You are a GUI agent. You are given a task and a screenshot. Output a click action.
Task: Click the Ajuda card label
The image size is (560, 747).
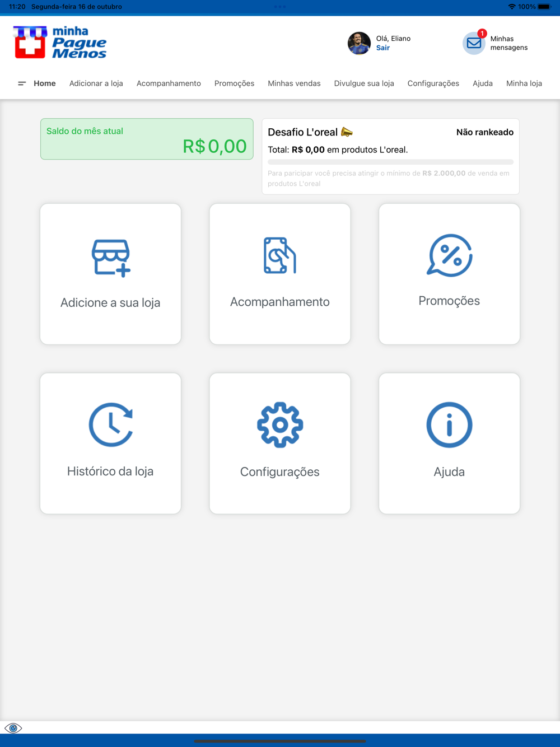tap(449, 472)
